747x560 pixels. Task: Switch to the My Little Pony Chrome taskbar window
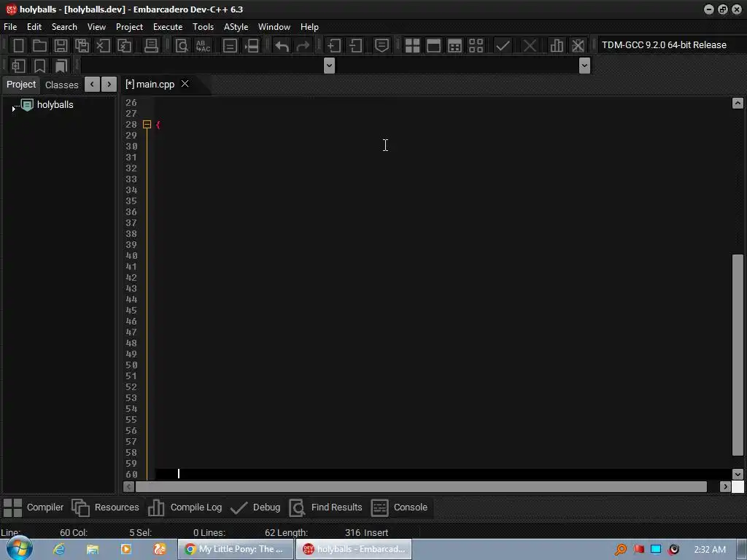pos(236,549)
